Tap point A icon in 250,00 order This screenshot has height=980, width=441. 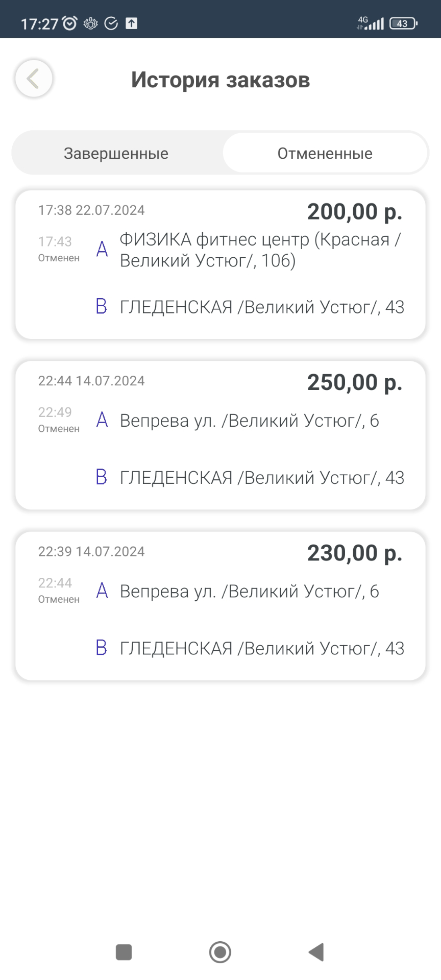pyautogui.click(x=102, y=420)
